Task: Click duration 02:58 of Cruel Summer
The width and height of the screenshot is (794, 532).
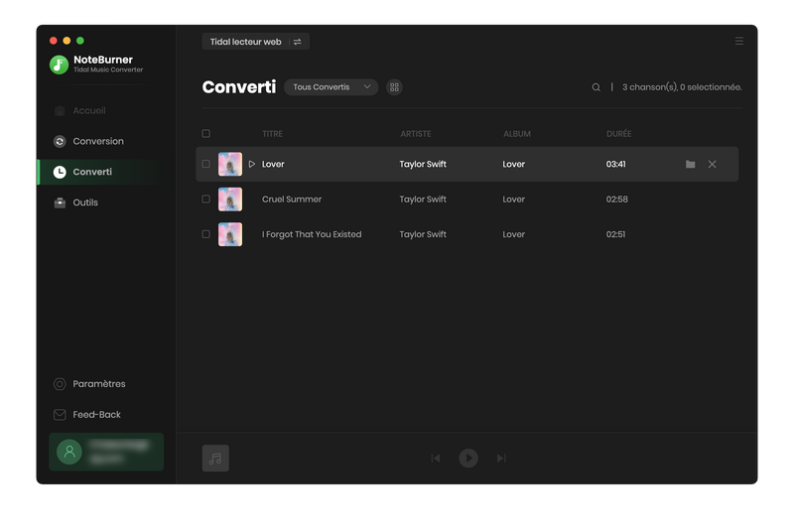Action: pos(616,199)
